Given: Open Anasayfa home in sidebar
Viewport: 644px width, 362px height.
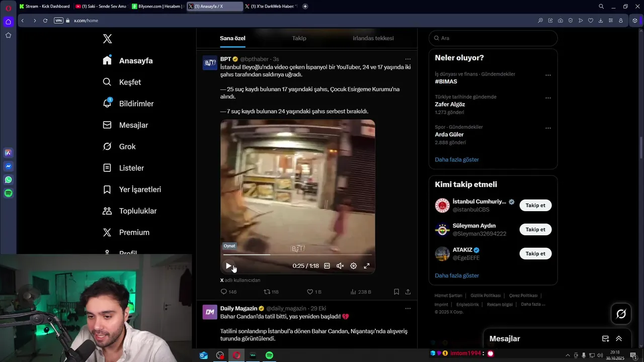Looking at the screenshot, I should (x=127, y=61).
